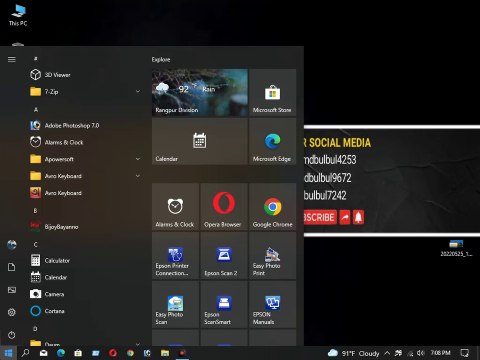
Task: Select the This PC desktop icon
Action: pos(18,15)
